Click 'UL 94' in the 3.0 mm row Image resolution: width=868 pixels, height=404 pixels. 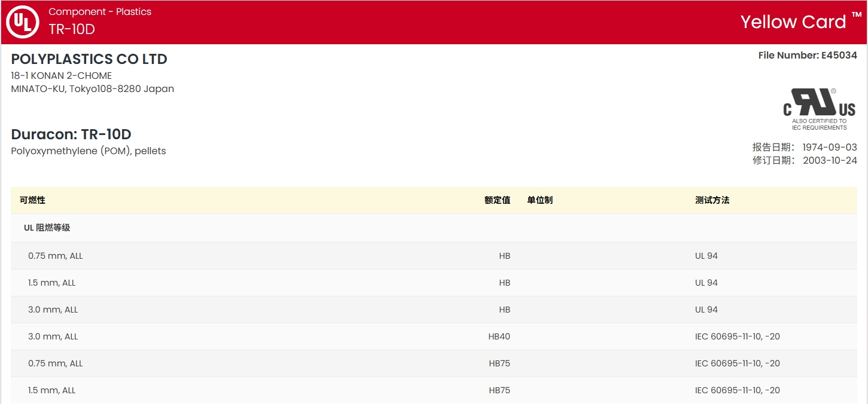[x=706, y=310]
